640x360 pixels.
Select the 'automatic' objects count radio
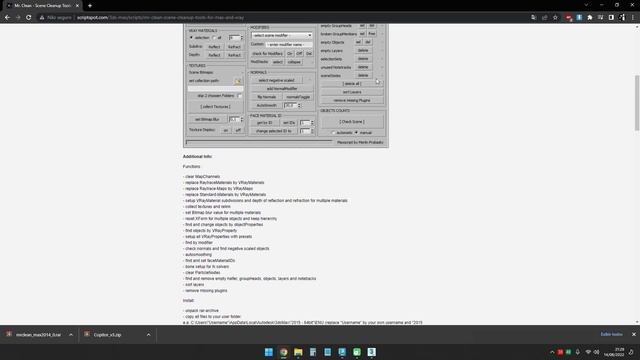pos(333,133)
